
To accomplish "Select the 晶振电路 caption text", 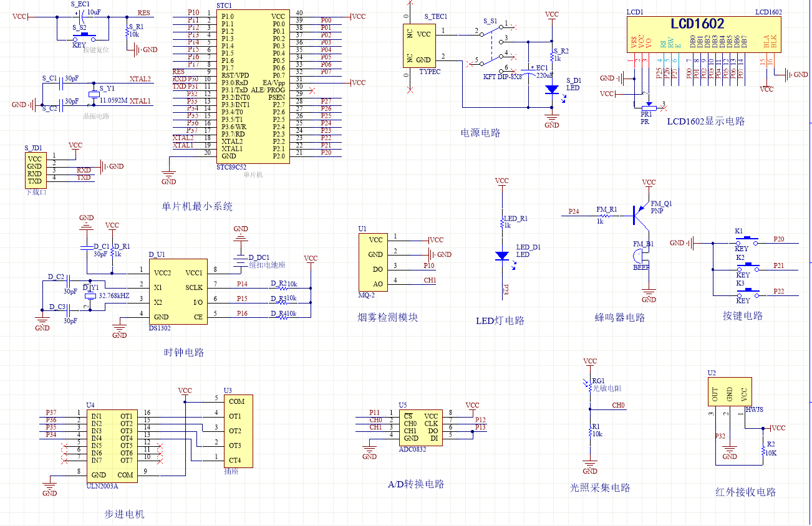I will coord(96,116).
